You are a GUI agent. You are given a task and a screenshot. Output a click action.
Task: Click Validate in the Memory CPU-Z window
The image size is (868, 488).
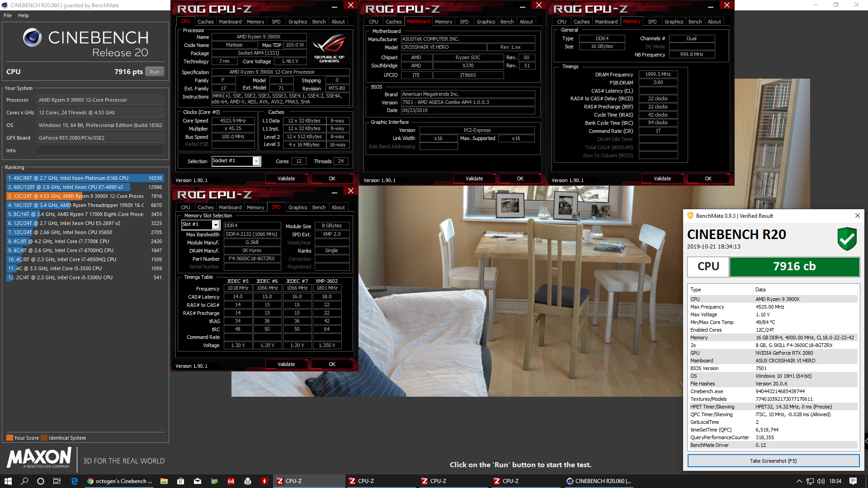(662, 178)
